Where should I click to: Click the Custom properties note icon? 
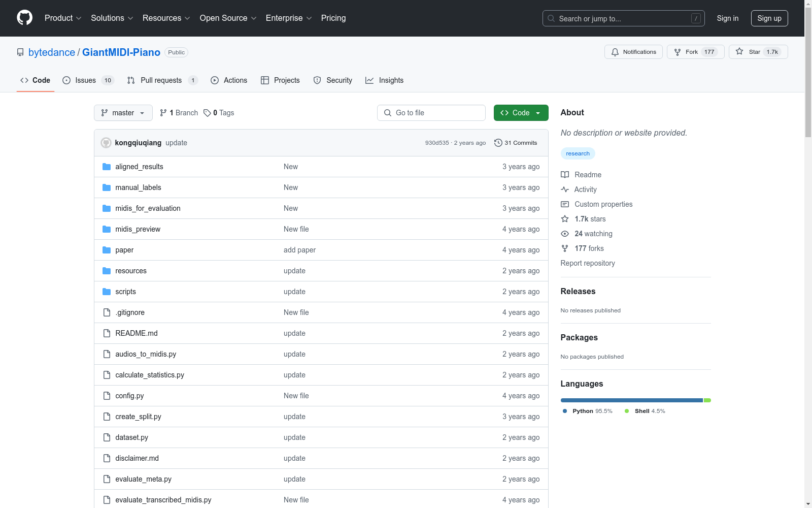click(x=565, y=204)
